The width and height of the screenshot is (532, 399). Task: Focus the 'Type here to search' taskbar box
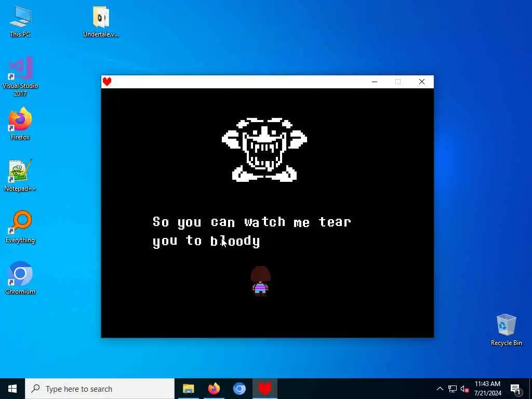(100, 389)
